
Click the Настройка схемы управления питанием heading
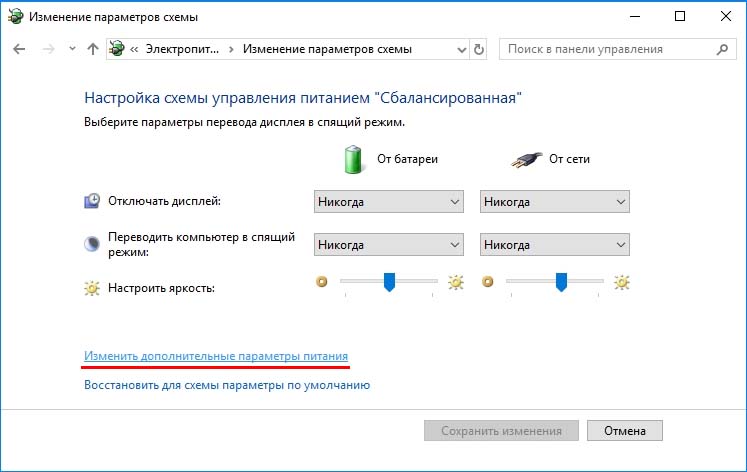pyautogui.click(x=303, y=98)
